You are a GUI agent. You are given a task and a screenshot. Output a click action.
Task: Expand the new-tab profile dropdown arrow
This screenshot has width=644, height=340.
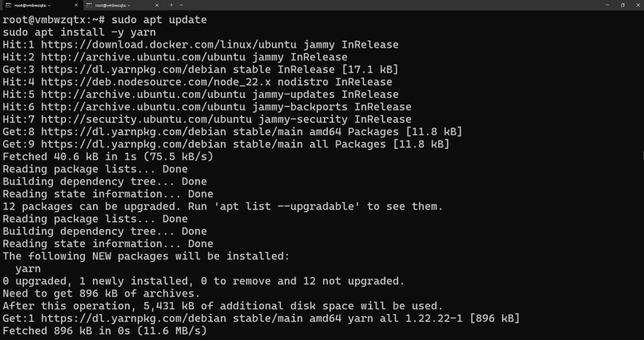pos(182,5)
